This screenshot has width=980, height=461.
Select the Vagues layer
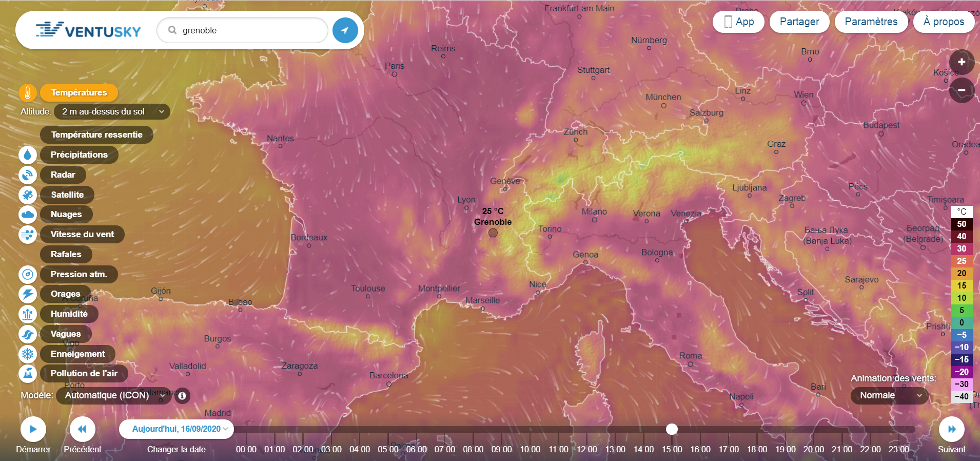(x=66, y=334)
